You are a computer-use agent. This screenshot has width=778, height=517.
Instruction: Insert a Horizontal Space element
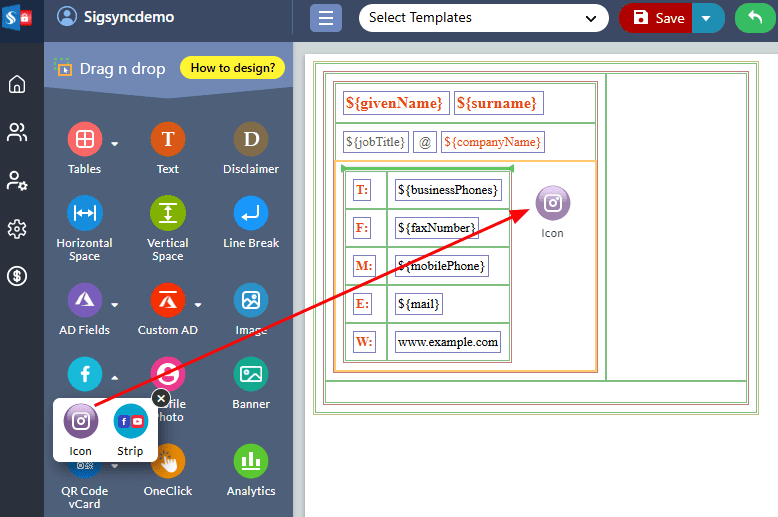point(84,213)
